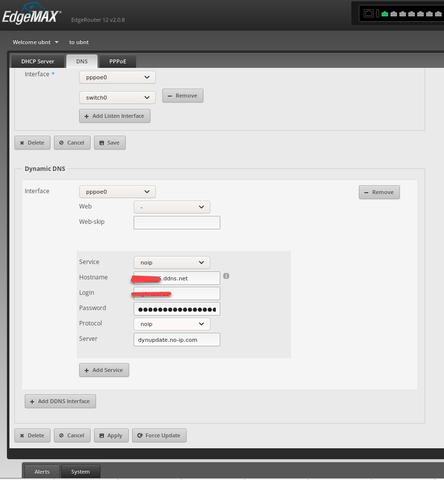The width and height of the screenshot is (444, 480).
Task: Expand the Dynamic DNS Web dropdown
Action: [x=172, y=207]
